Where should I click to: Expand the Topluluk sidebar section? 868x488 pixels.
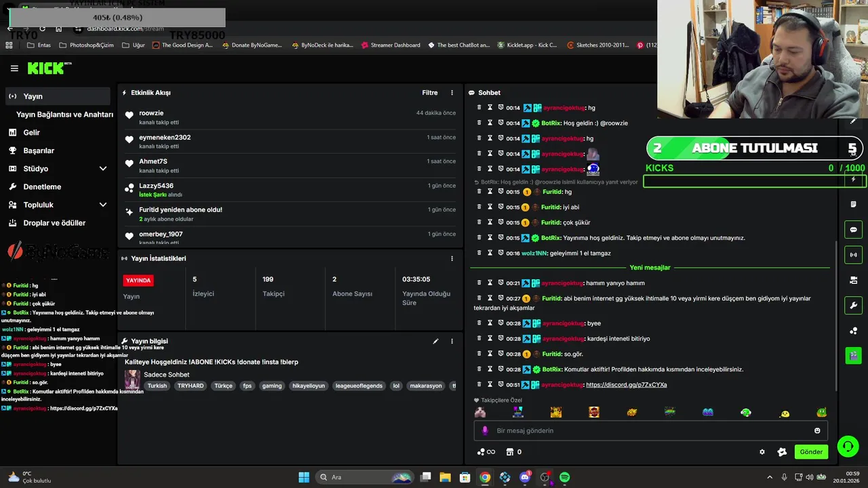103,205
